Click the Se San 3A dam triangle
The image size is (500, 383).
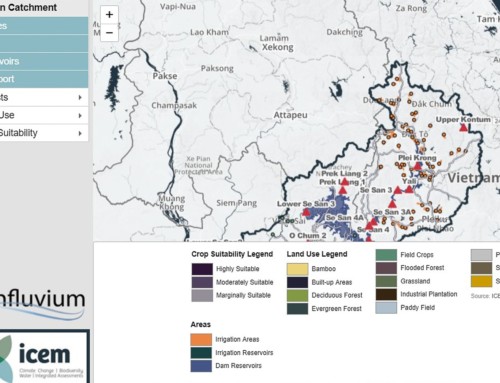click(392, 204)
